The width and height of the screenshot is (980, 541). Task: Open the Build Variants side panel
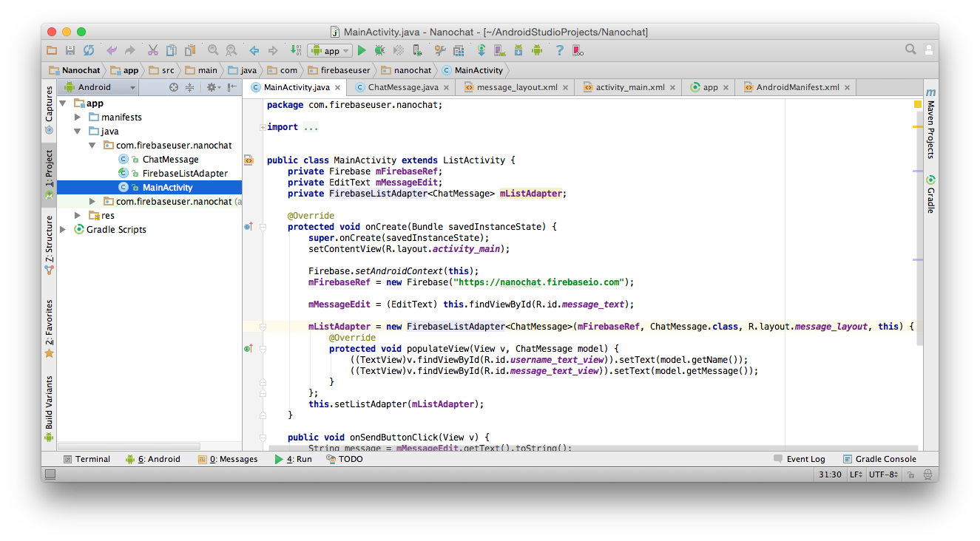49,409
